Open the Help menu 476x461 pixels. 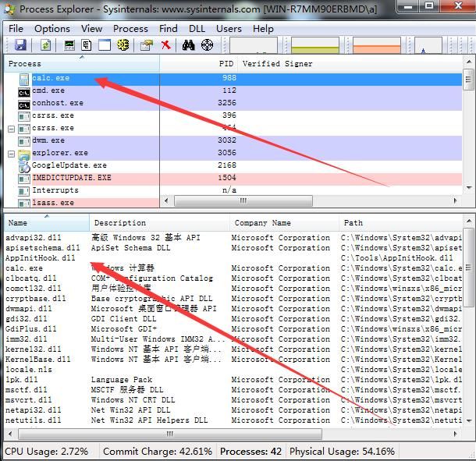point(263,29)
